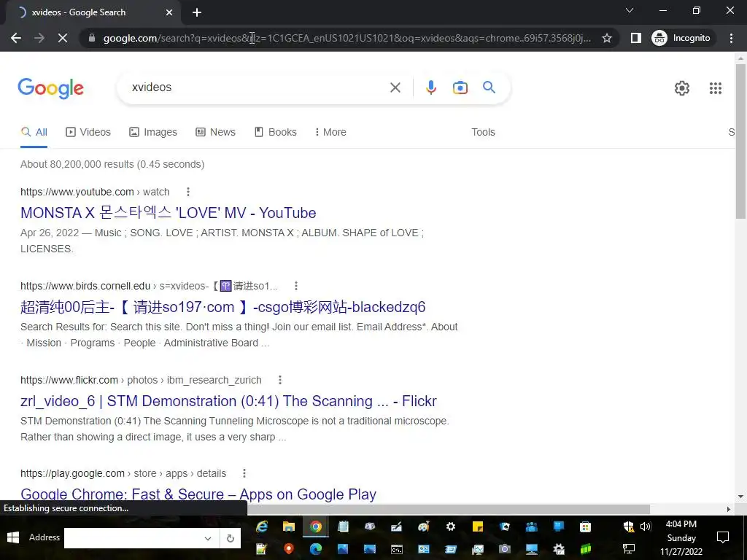
Task: Expand the taskbar Address dropdown
Action: (x=208, y=539)
